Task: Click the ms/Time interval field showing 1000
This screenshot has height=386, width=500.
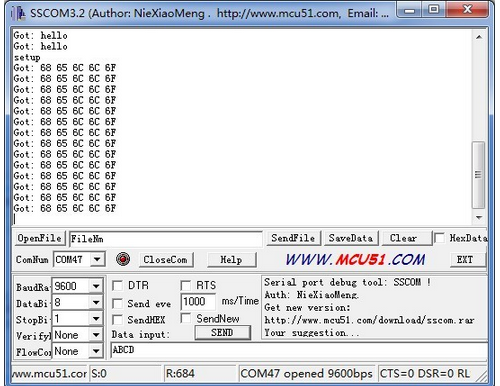Action: tap(198, 302)
